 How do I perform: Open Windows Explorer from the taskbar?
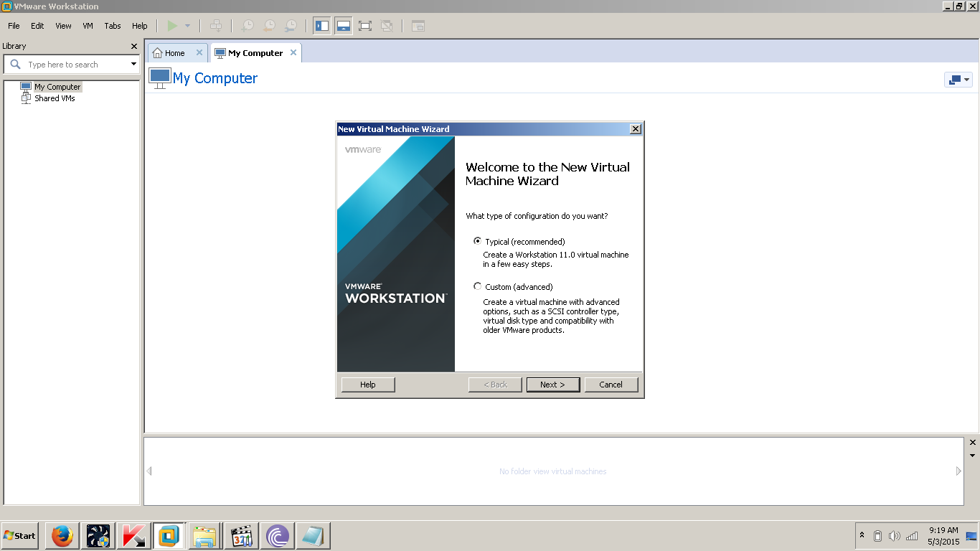point(205,536)
